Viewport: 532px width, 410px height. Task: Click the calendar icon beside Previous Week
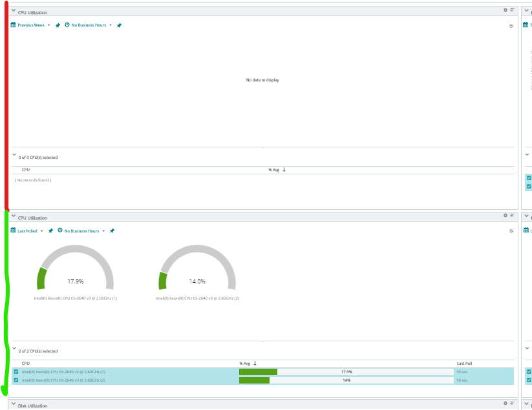[x=13, y=25]
